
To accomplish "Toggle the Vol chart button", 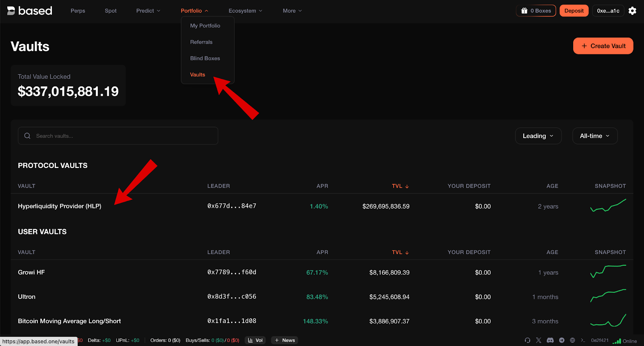I will coord(255,340).
